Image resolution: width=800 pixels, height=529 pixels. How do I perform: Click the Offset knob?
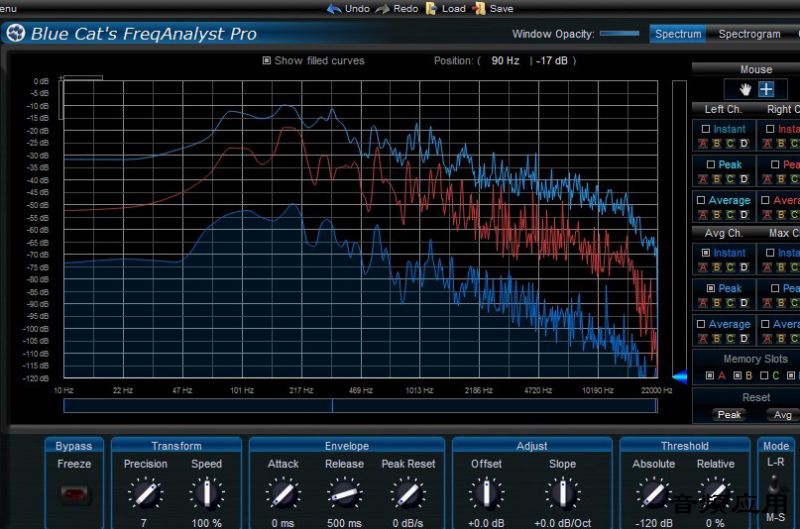point(486,494)
